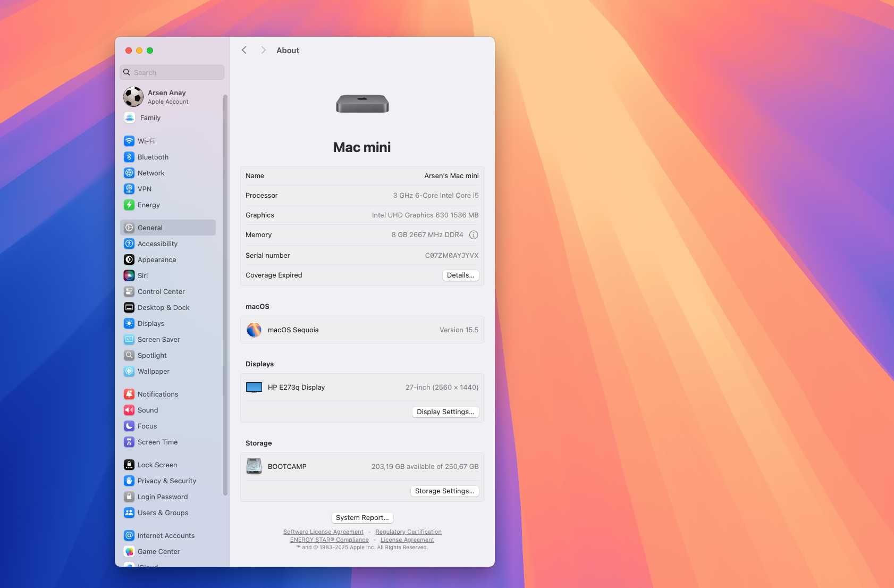Viewport: 894px width, 588px height.
Task: Click the soccer ball account avatar
Action: (x=133, y=97)
